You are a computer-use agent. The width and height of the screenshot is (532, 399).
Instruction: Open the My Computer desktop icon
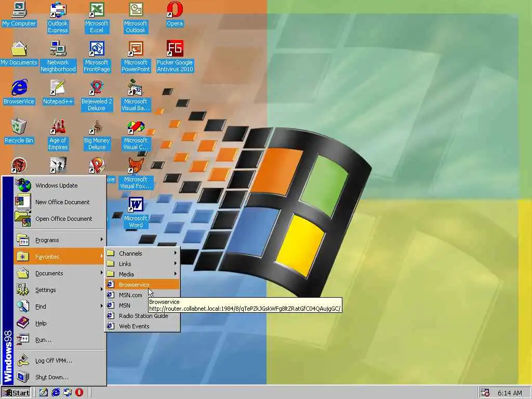[x=19, y=15]
